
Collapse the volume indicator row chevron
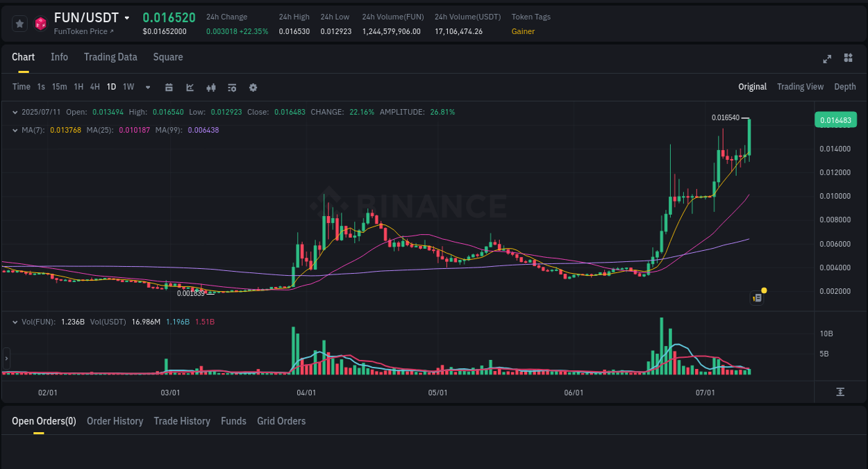click(x=15, y=322)
